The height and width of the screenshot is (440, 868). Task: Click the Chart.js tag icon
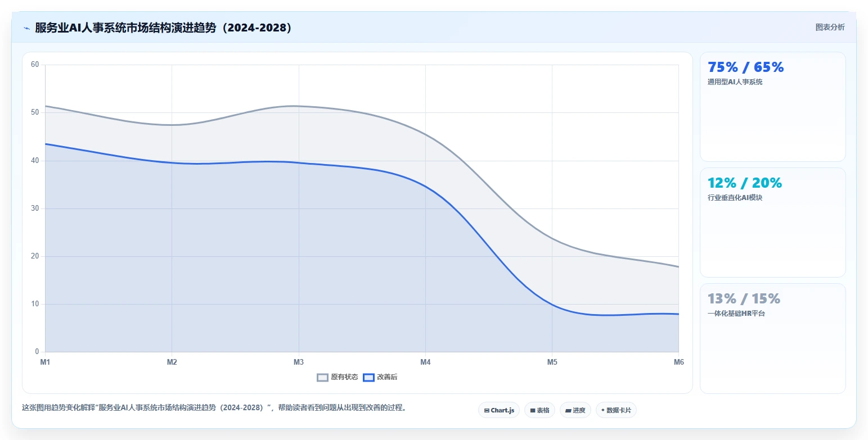click(487, 411)
